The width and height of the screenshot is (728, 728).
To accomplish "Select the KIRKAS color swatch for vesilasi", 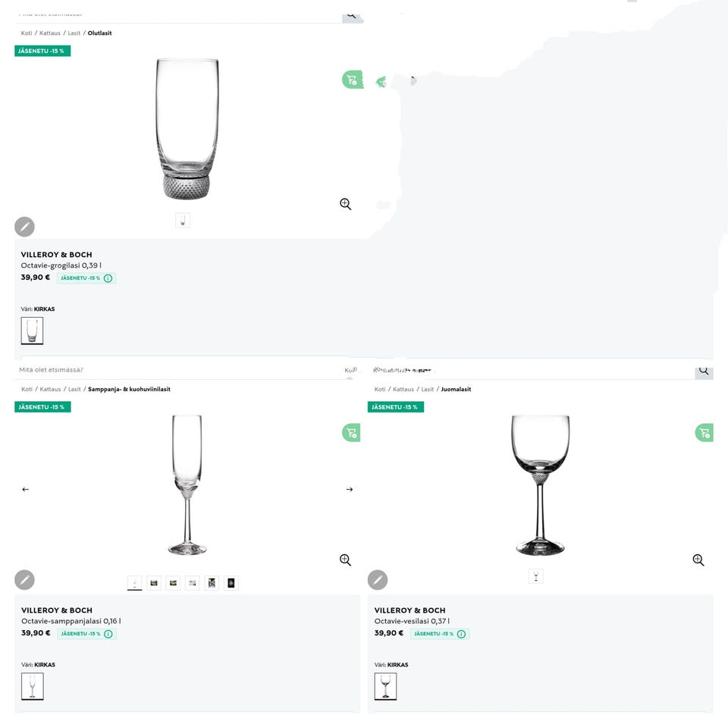I will [385, 686].
